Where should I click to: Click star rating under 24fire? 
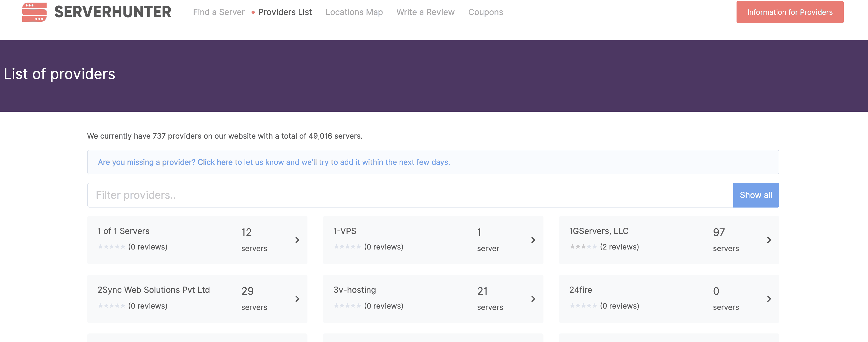(583, 306)
